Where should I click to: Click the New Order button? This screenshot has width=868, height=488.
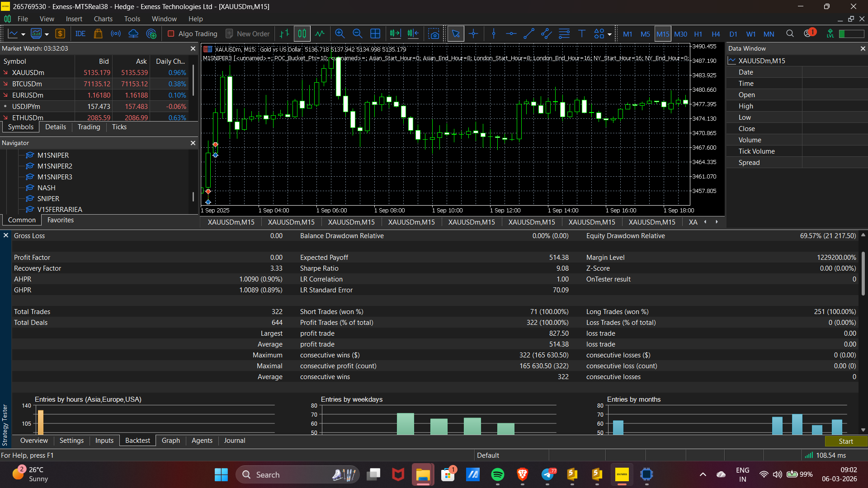pos(247,33)
